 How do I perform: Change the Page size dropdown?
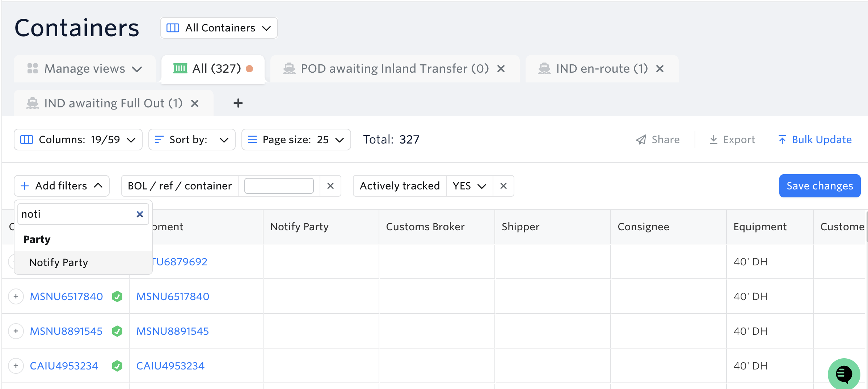(x=296, y=140)
